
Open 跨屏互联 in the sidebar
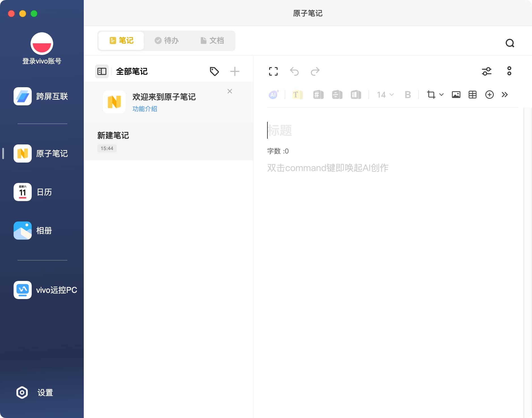41,96
